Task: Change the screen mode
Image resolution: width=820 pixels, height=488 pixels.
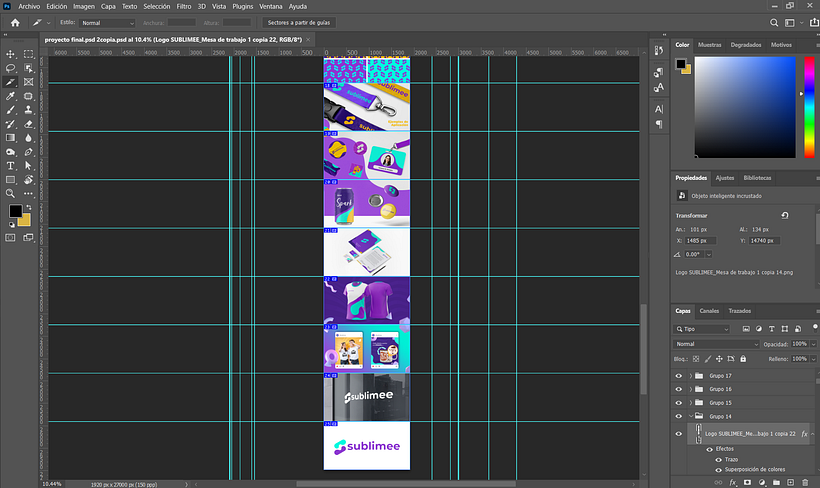Action: tap(28, 237)
